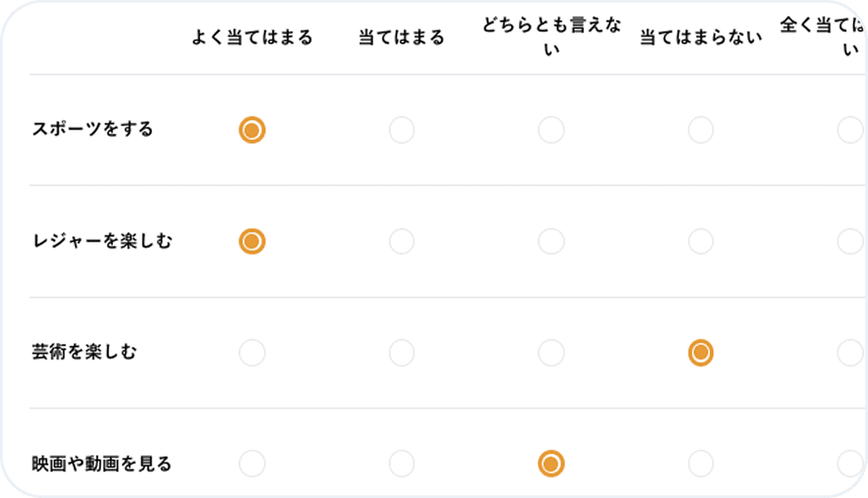Screen dimensions: 868x498
Task: Select 当てはまる for 芸術を楽しむ
Action: [x=401, y=352]
